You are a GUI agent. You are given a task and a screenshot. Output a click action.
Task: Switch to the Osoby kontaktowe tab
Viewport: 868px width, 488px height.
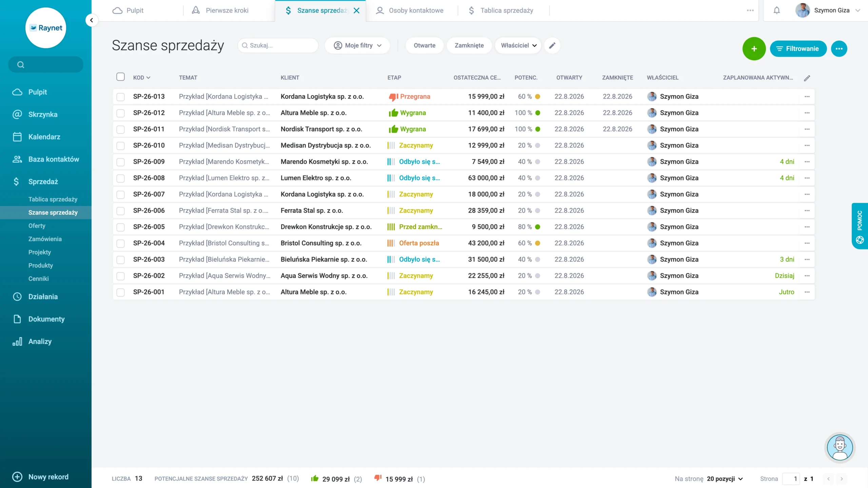tap(410, 11)
